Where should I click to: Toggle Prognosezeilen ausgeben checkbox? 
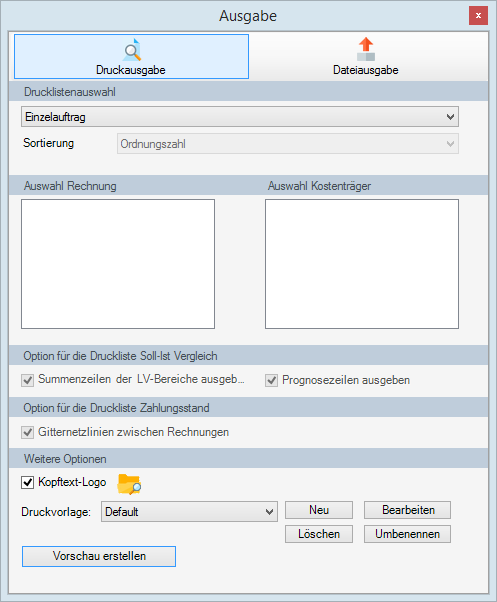coord(271,380)
